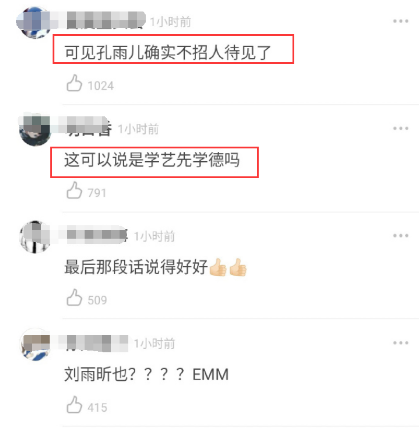This screenshot has height=429, width=419.
Task: Like the comment with 1024 likes
Action: click(x=74, y=83)
